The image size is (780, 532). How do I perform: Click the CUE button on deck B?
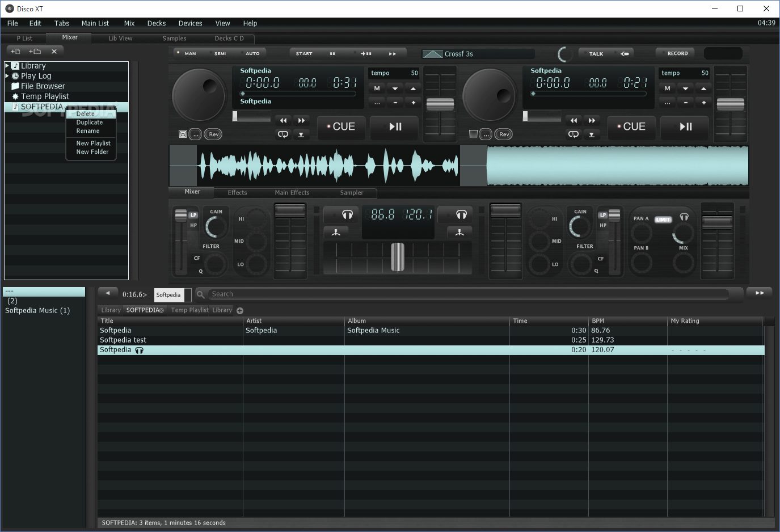(x=631, y=127)
